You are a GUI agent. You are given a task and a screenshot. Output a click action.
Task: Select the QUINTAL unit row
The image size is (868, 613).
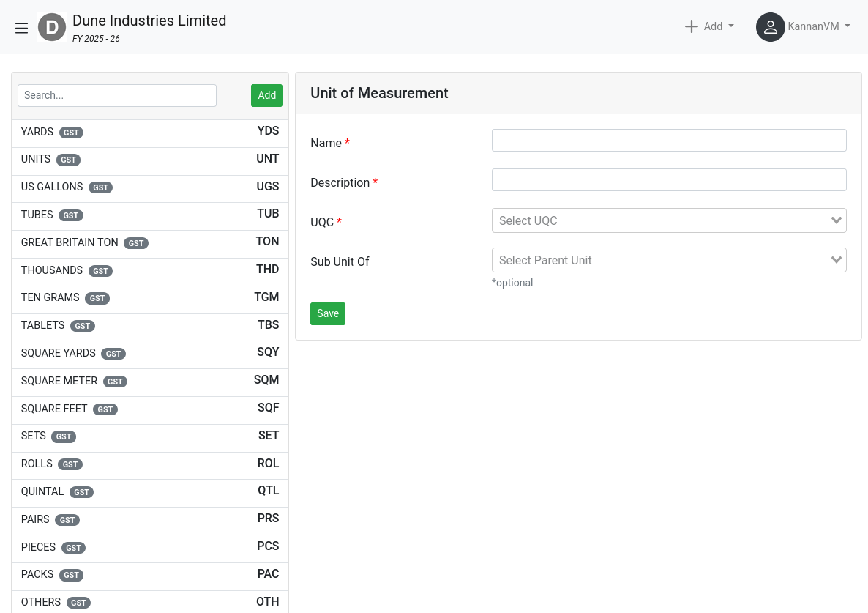pos(150,494)
